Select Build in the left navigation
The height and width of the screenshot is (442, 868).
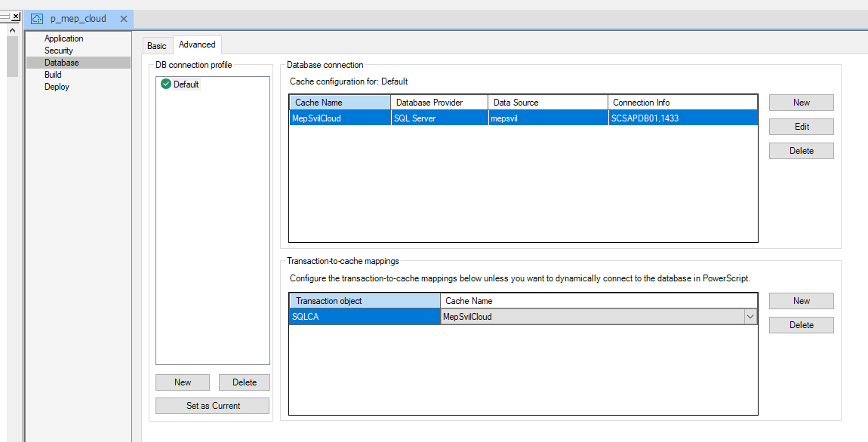(x=53, y=75)
